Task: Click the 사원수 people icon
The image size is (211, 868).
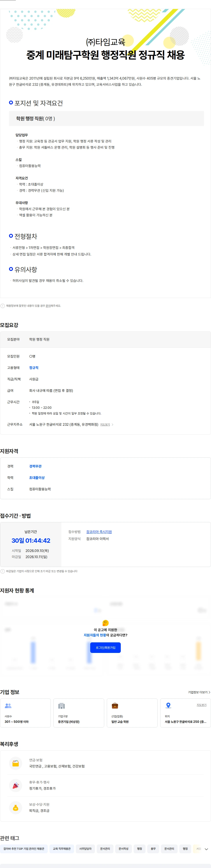Action: [8, 705]
